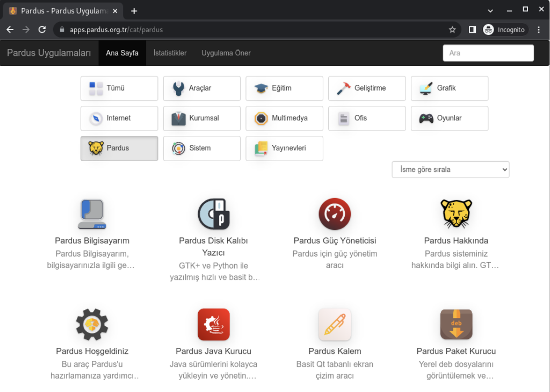Go to the Uygulama Öner nav item
Screen dimensions: 550x392
tap(226, 53)
